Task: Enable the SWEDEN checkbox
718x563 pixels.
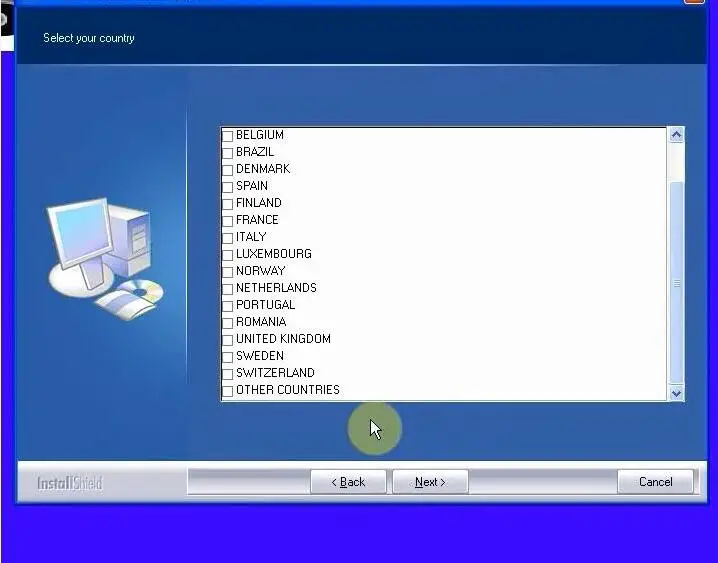Action: 228,357
